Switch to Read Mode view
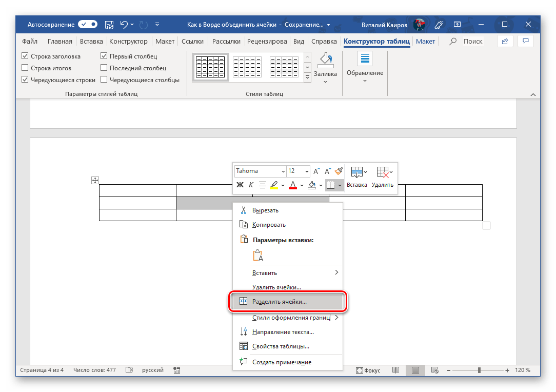 396,370
